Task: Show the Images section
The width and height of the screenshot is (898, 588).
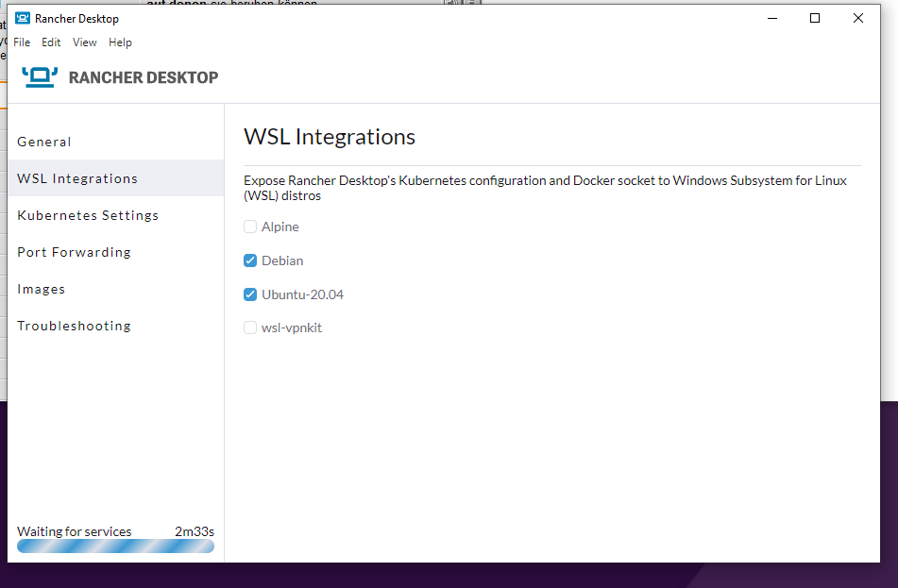Action: (42, 289)
